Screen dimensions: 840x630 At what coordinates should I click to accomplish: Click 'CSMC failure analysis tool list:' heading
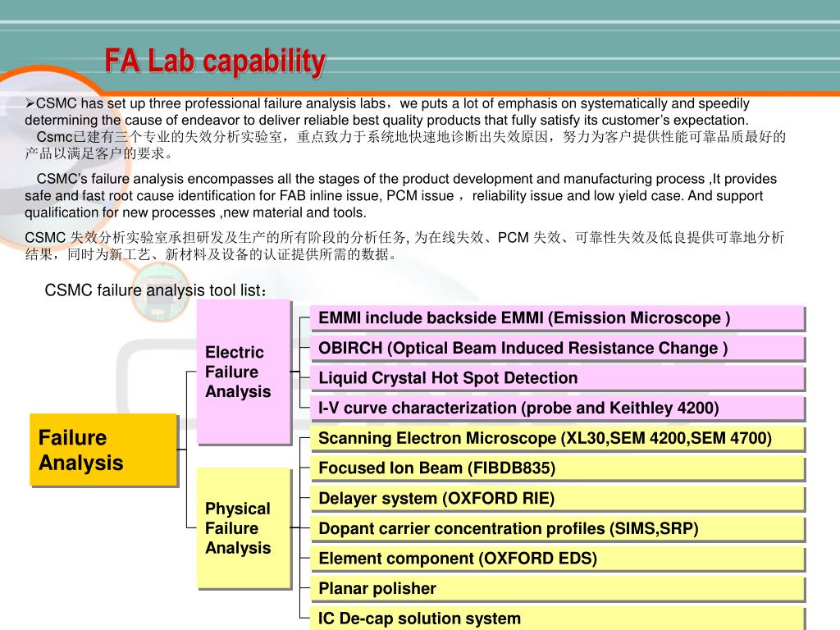click(x=155, y=290)
